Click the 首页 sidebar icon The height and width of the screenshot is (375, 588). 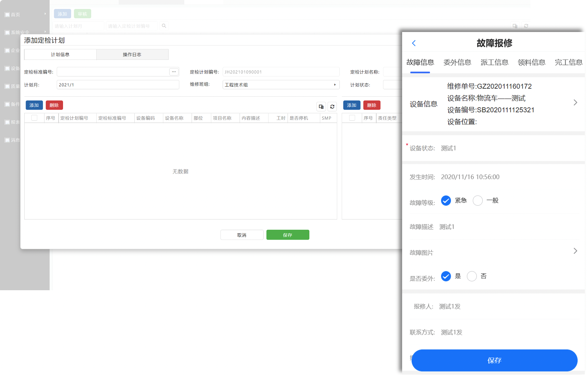click(7, 15)
